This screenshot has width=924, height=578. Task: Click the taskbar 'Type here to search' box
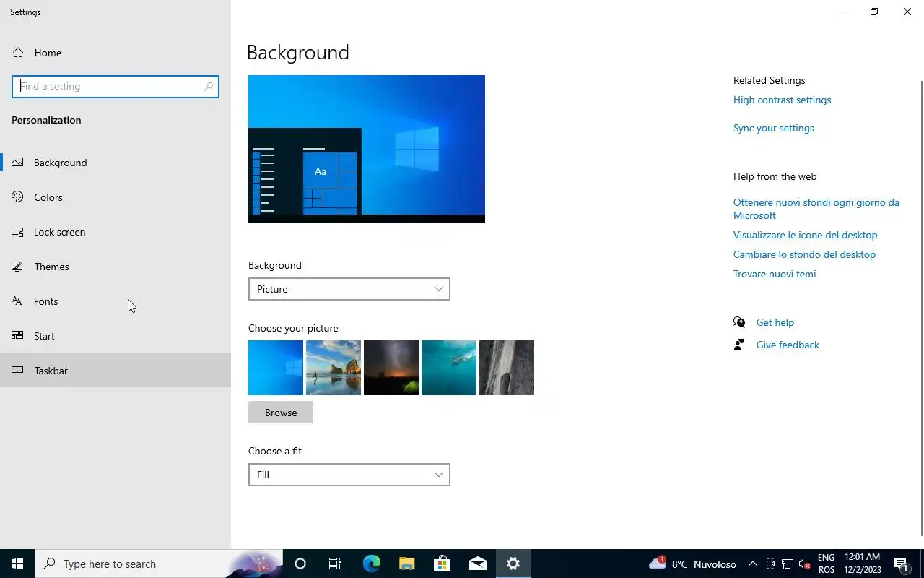[x=159, y=564]
